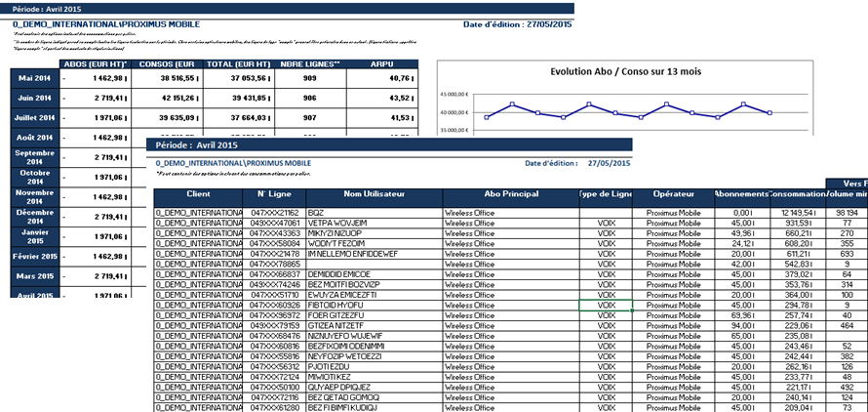Click subscription value 94,00 in GTIZEA NITZETF row
The height and width of the screenshot is (412, 868).
click(742, 325)
